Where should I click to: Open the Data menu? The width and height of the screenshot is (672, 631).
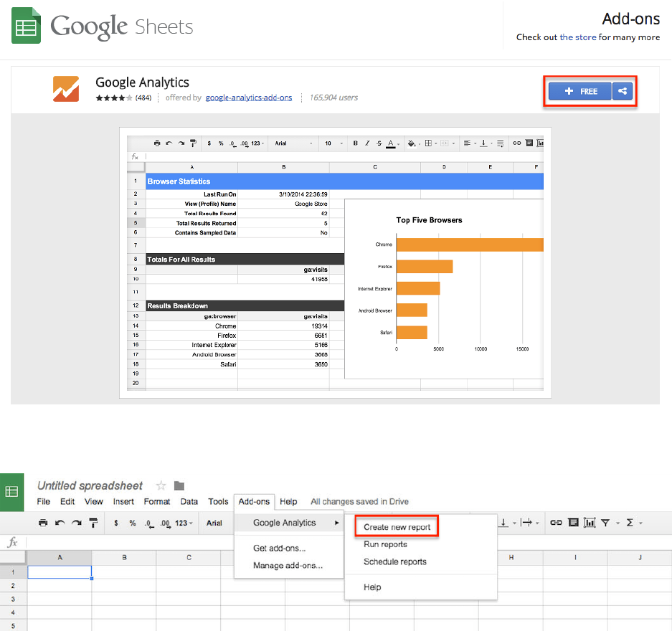tap(189, 501)
